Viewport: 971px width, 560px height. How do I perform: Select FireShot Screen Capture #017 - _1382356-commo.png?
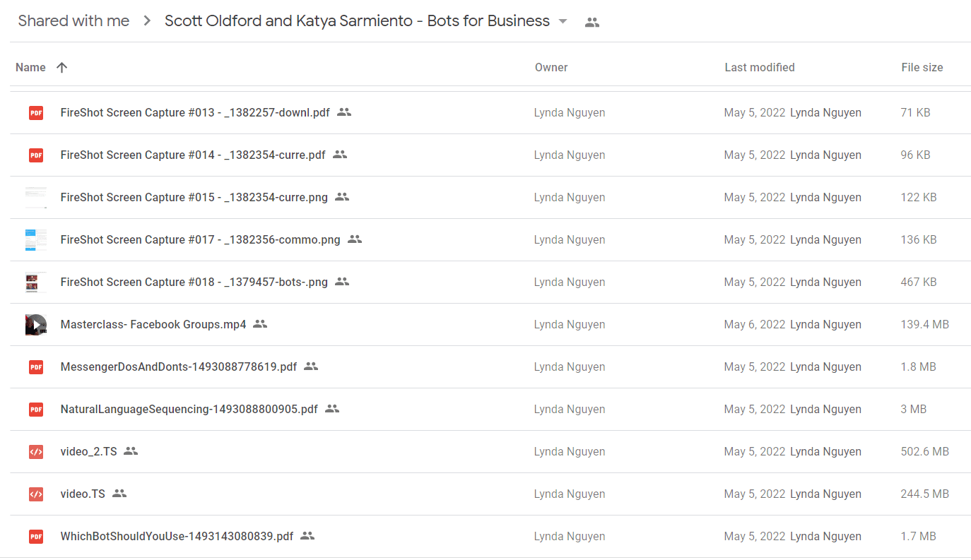click(x=201, y=239)
